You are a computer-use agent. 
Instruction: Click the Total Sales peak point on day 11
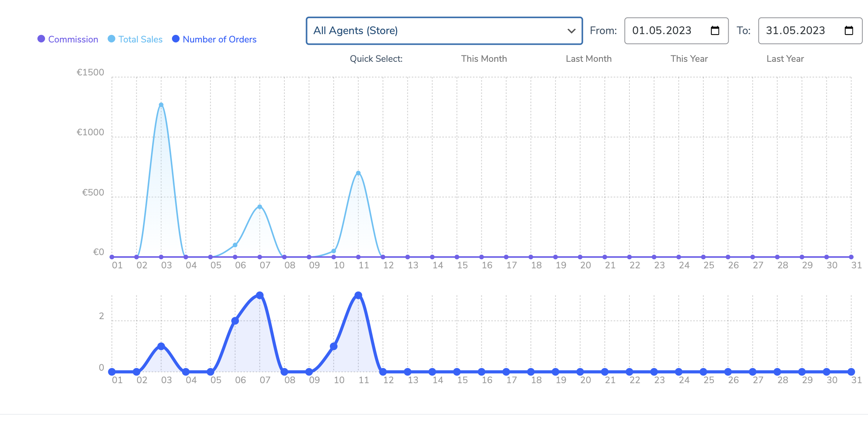tap(358, 173)
